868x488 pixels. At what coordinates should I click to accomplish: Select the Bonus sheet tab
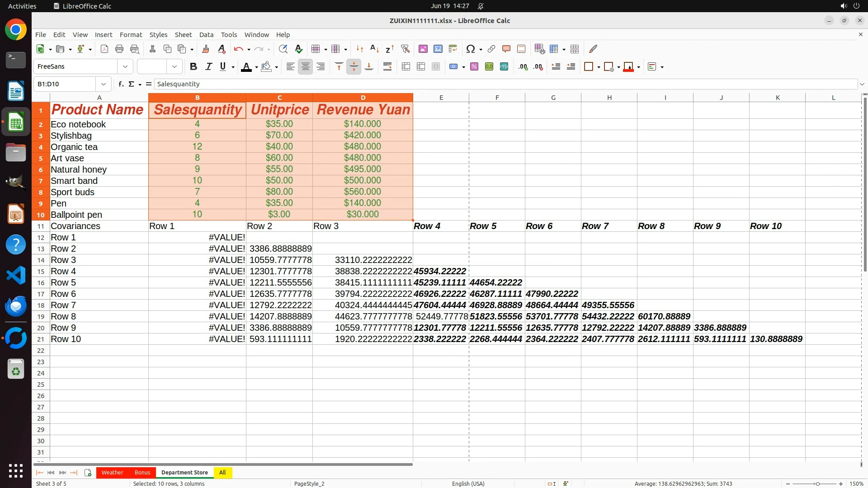(142, 473)
